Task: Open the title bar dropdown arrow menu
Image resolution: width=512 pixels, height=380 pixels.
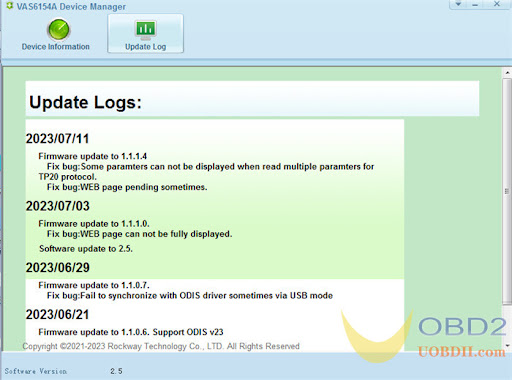Action: pos(459,4)
